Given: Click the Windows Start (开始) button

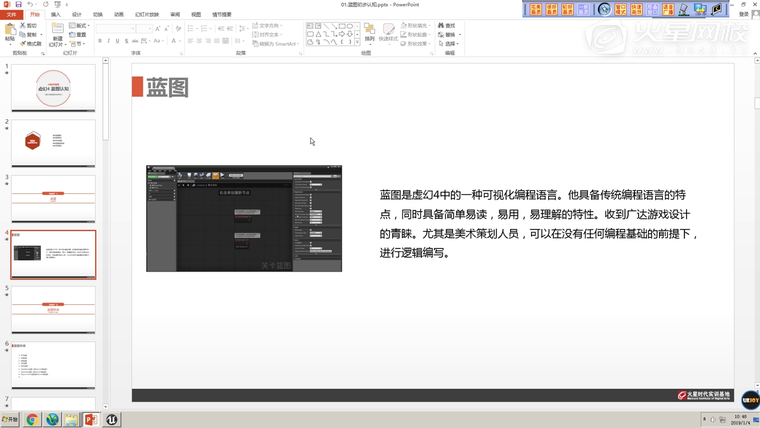Looking at the screenshot, I should tap(10, 420).
